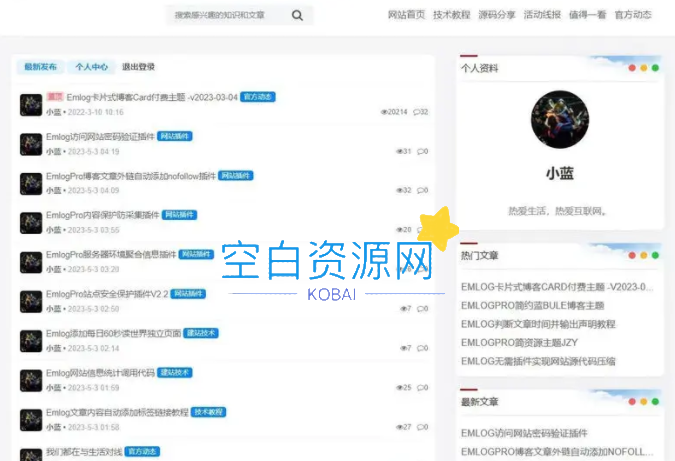This screenshot has width=675, height=461.
Task: Click the eye icon showing 27 views
Action: point(399,427)
